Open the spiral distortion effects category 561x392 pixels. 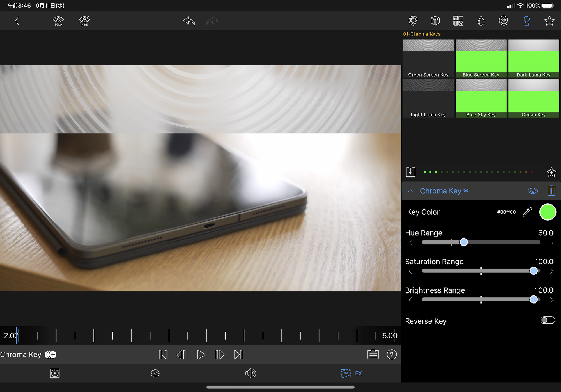[503, 20]
